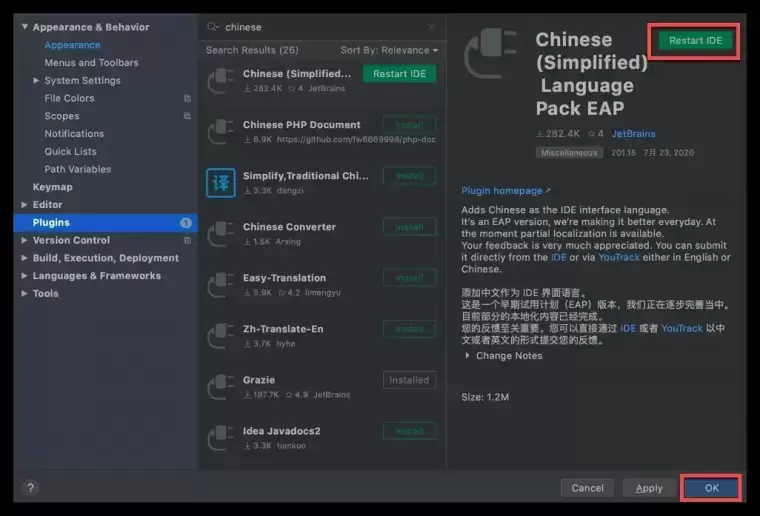Click the search magnifier icon in plugin search
The image size is (760, 516).
pos(213,27)
